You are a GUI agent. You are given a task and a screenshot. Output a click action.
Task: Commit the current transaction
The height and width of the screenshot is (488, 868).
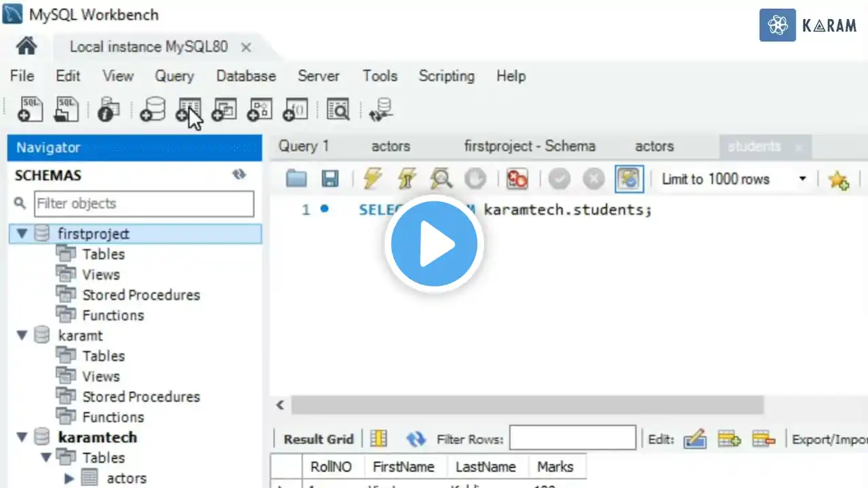(x=559, y=179)
